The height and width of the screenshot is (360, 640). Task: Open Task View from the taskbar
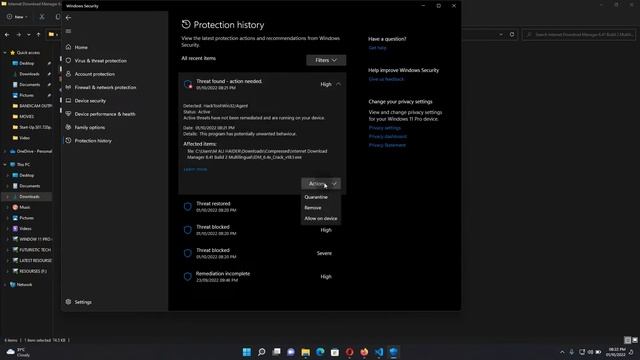tap(276, 352)
